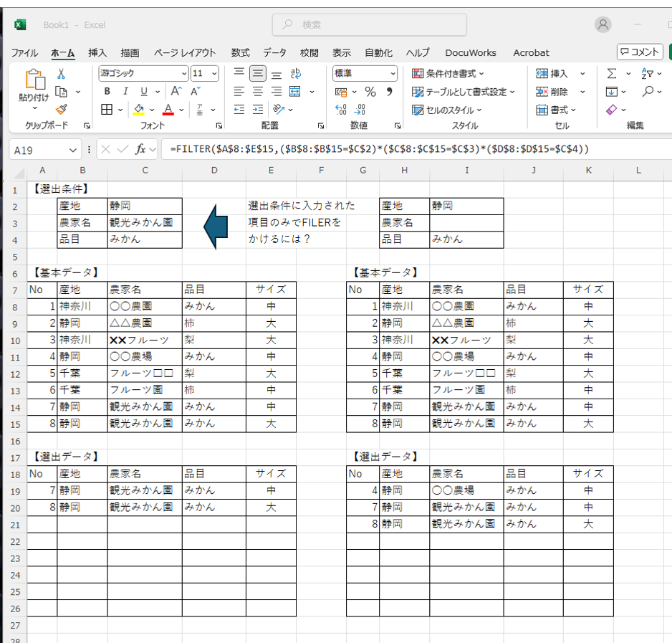Toggle wrap text icon

click(x=296, y=73)
